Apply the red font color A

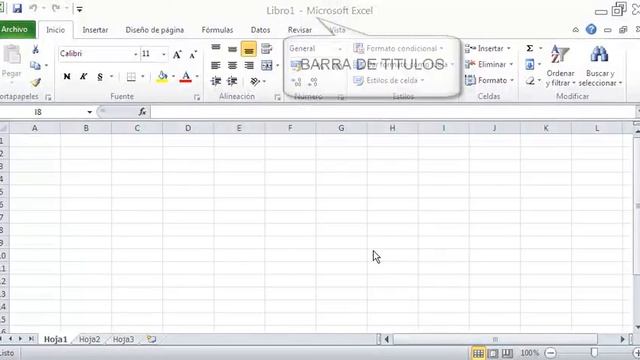coord(186,77)
